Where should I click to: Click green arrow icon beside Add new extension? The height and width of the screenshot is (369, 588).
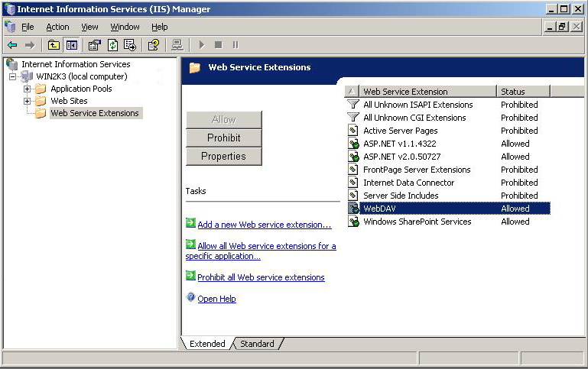(190, 223)
